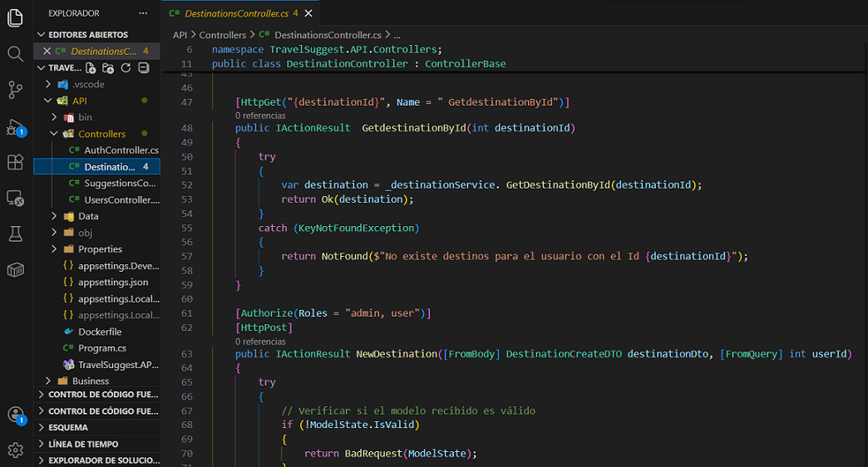Open the cube-shaped package view icon

point(16,269)
